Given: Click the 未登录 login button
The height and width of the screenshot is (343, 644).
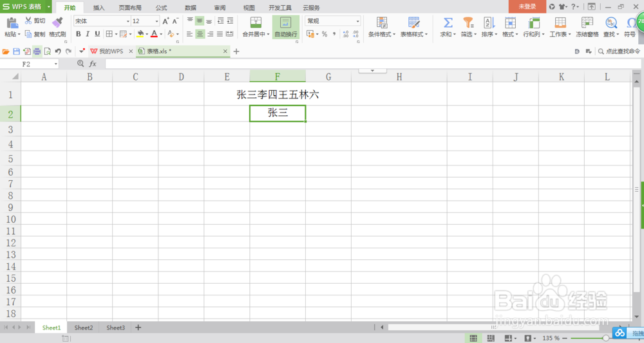Looking at the screenshot, I should click(x=527, y=6).
